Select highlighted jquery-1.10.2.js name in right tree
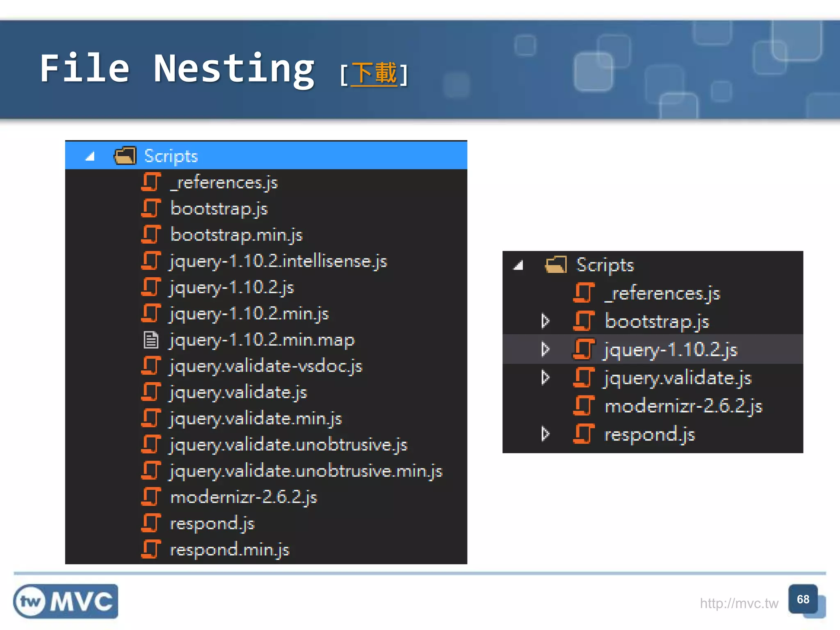Screen dimensions: 840x630 point(671,350)
